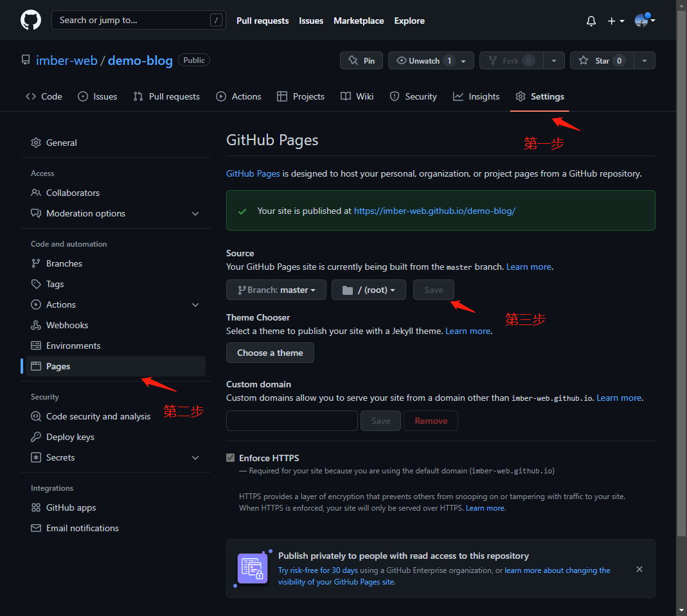Click the Fork button
The height and width of the screenshot is (616, 687).
512,60
